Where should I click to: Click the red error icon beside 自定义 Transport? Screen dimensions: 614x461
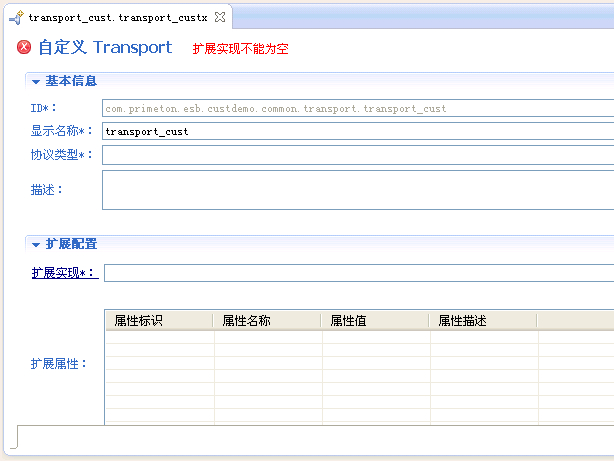(25, 48)
